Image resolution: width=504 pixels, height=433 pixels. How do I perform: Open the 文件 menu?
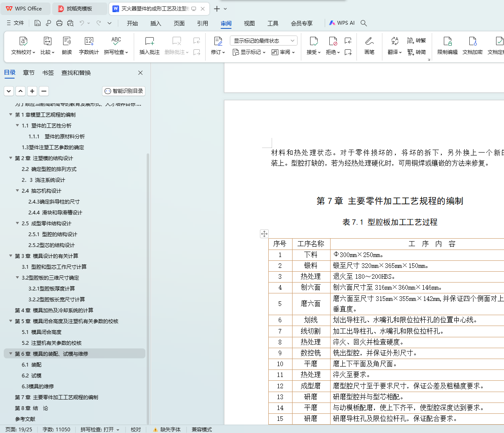(15, 23)
